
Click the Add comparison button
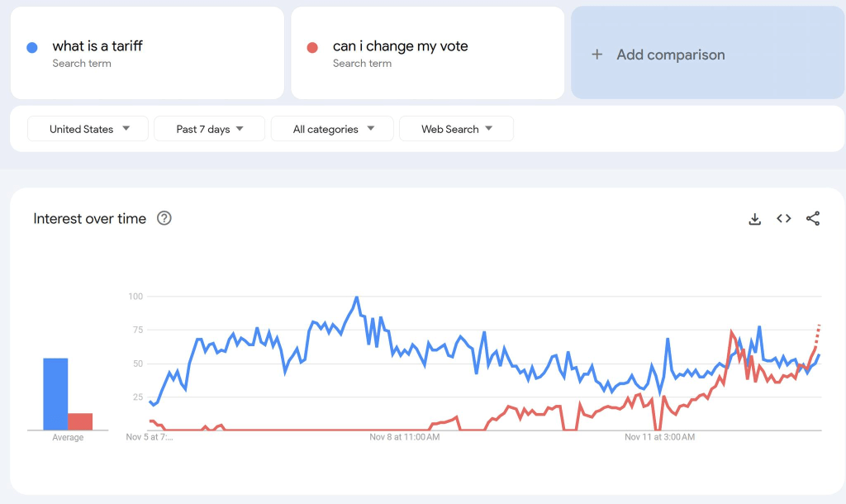coord(670,55)
